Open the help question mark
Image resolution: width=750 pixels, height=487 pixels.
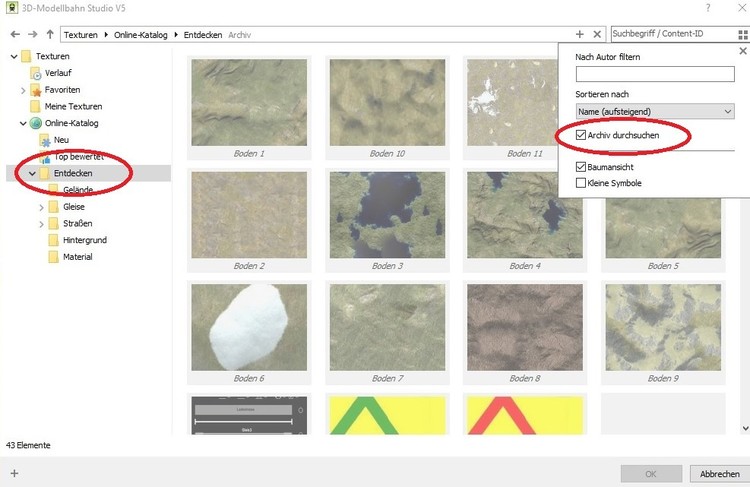(708, 8)
